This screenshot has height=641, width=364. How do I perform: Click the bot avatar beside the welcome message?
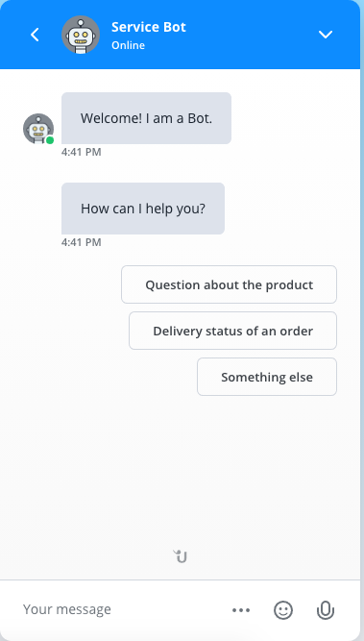pyautogui.click(x=38, y=129)
